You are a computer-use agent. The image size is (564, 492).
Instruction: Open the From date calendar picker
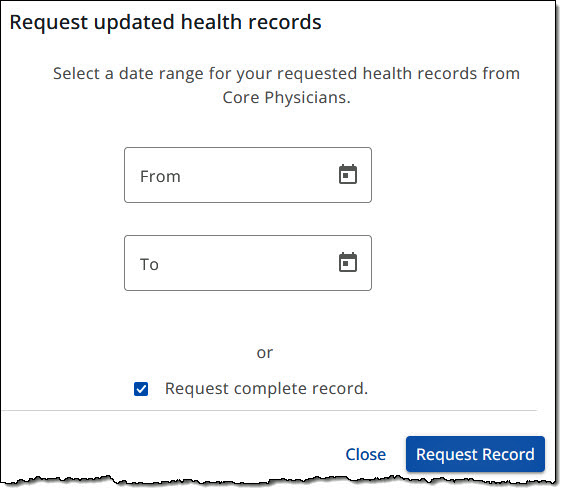click(x=348, y=174)
